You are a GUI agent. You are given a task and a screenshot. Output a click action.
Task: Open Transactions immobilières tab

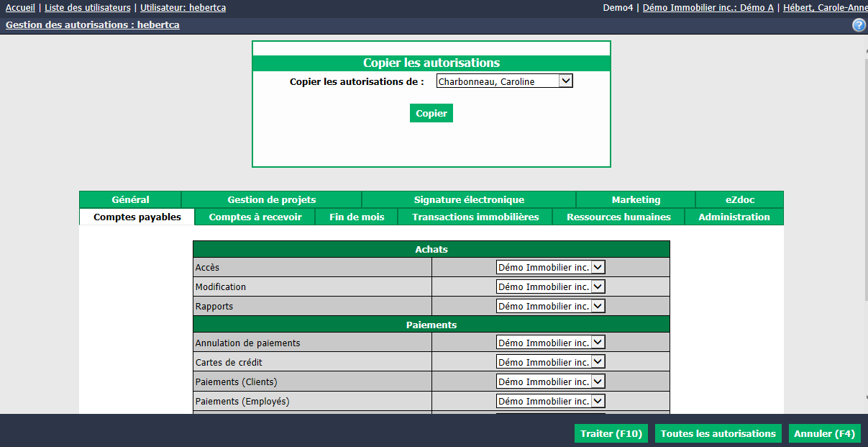475,217
